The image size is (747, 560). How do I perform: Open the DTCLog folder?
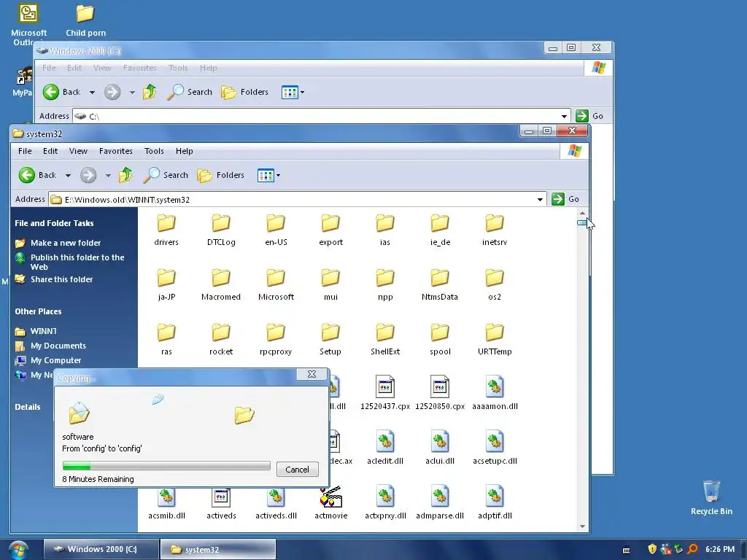click(221, 230)
